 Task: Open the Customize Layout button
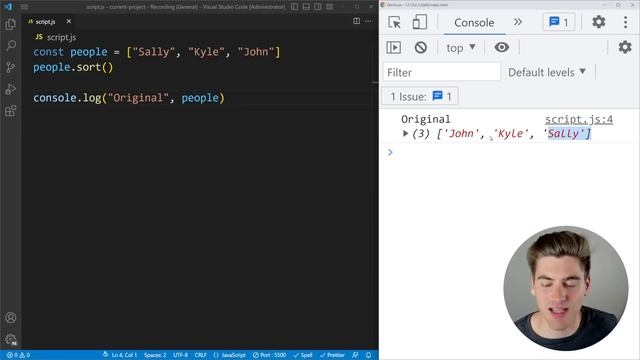pyautogui.click(x=329, y=7)
